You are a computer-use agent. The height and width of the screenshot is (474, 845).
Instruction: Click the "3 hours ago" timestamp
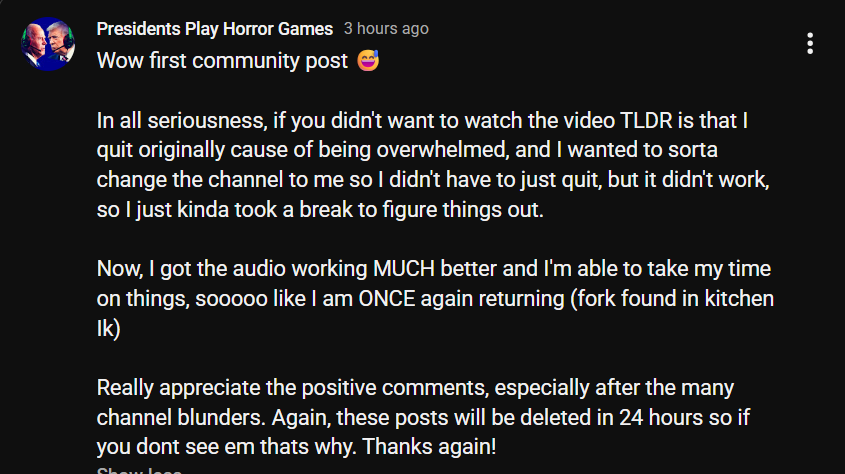point(386,29)
